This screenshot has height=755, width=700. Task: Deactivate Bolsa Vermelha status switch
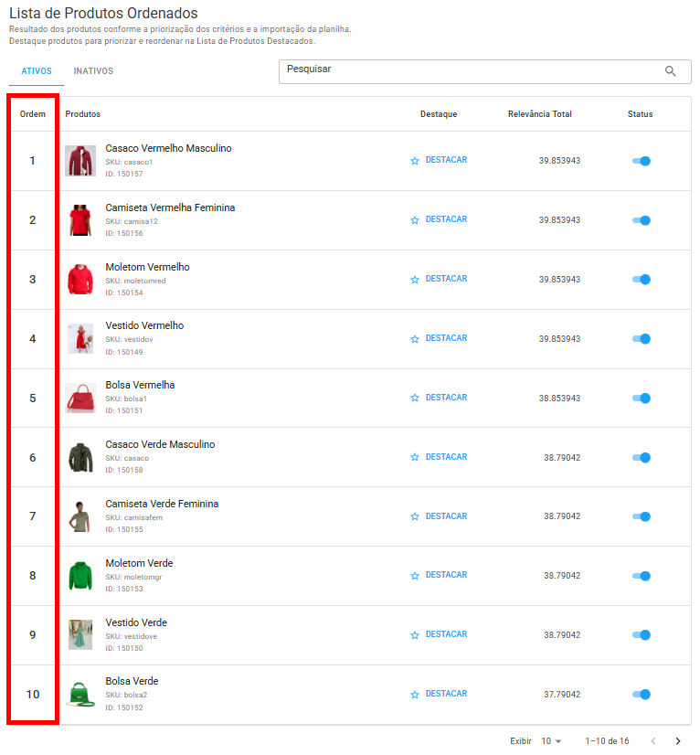coord(642,399)
